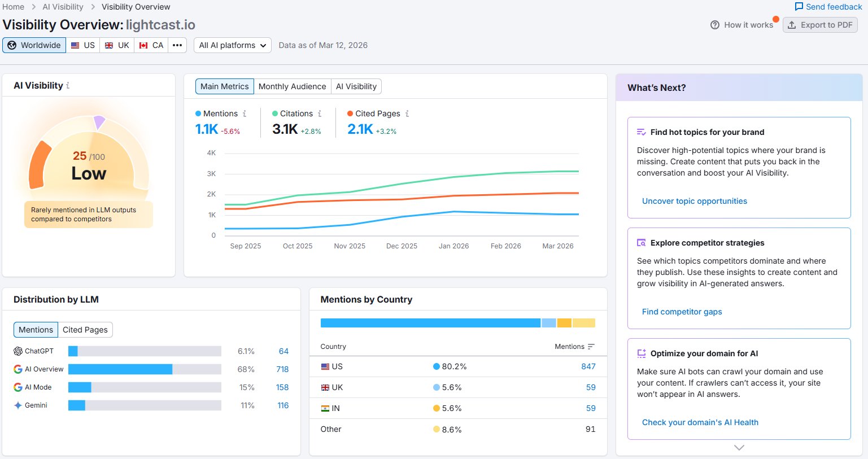Image resolution: width=868 pixels, height=459 pixels.
Task: Open the US mentions count 847
Action: point(588,366)
